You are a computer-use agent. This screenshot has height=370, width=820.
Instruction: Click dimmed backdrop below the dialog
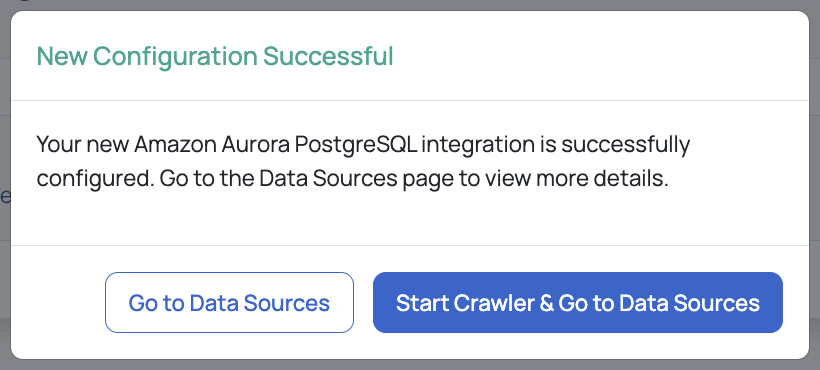(410, 365)
